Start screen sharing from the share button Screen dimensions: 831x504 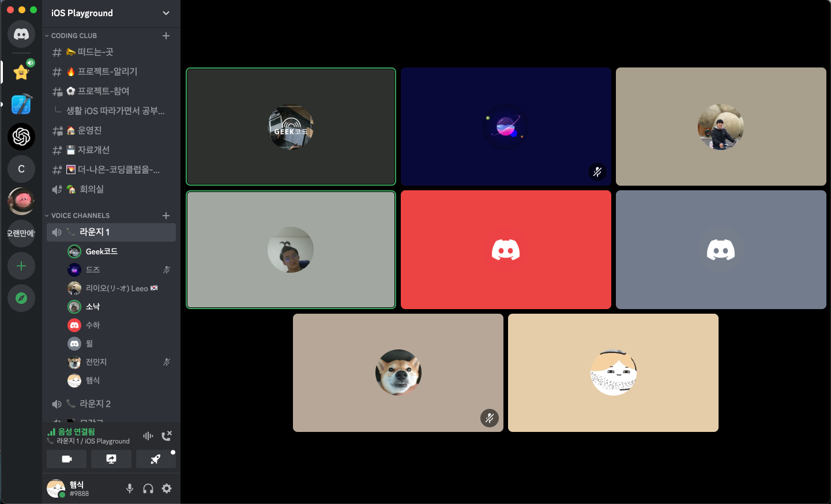click(x=111, y=459)
